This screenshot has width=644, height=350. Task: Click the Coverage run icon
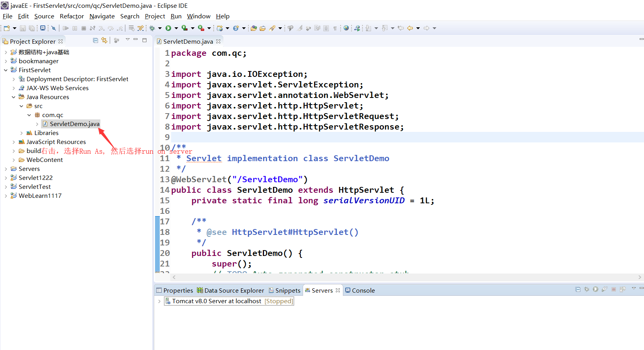coord(184,28)
